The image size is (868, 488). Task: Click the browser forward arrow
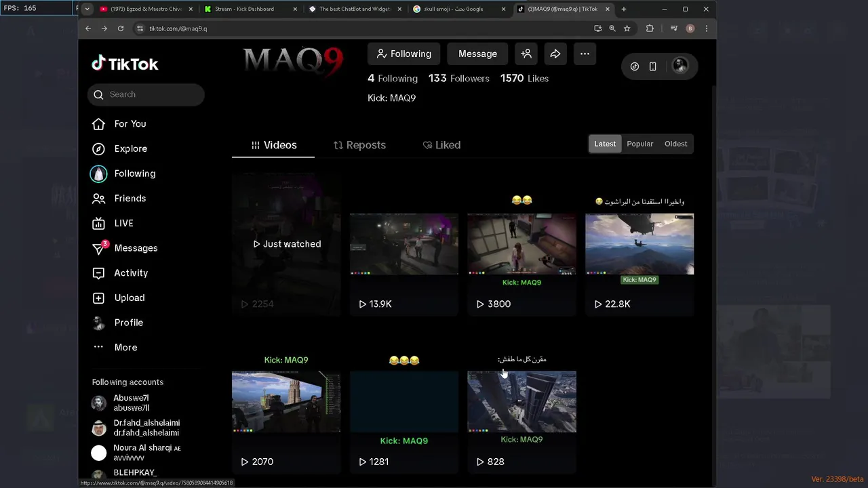pyautogui.click(x=104, y=28)
